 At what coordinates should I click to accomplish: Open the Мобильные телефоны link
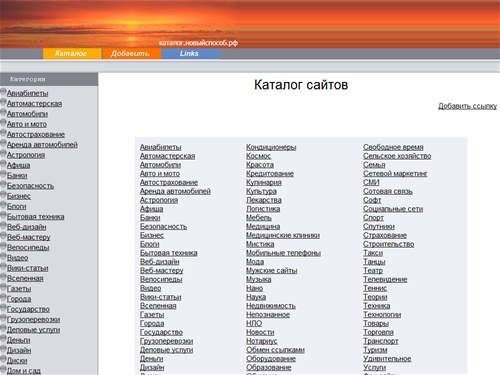coord(283,253)
